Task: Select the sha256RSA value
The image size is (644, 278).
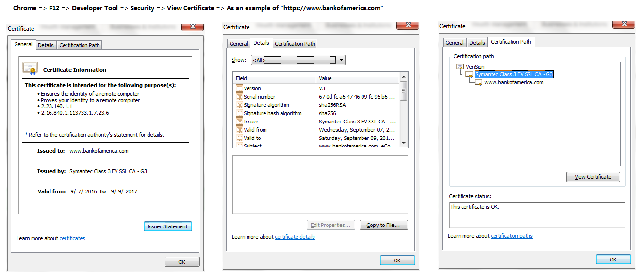Action: pyautogui.click(x=332, y=105)
